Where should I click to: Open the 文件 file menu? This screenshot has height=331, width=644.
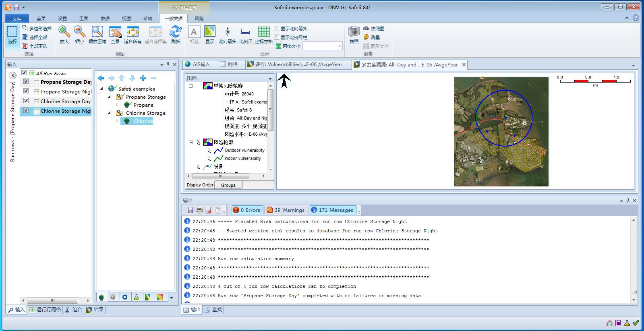coord(17,19)
